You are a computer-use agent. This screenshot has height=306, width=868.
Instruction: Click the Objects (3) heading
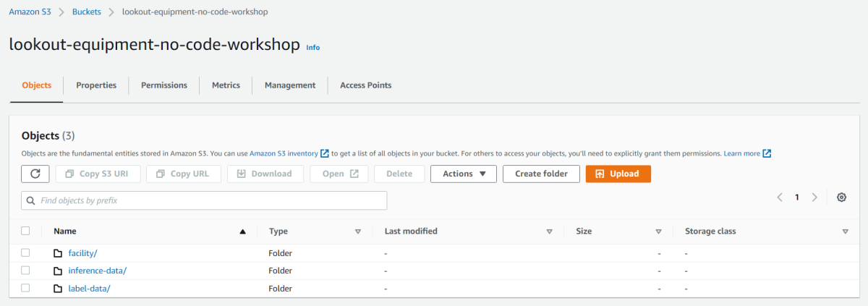pyautogui.click(x=48, y=135)
